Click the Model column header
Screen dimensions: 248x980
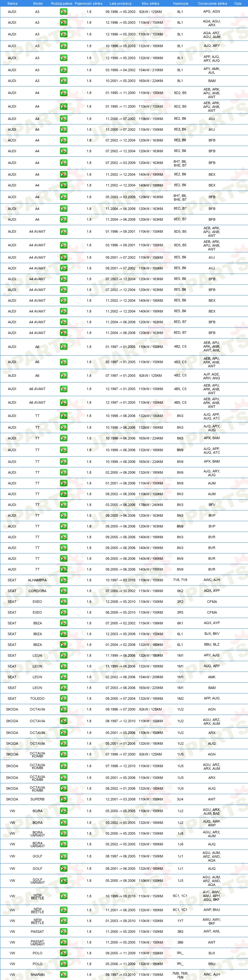pyautogui.click(x=38, y=3)
